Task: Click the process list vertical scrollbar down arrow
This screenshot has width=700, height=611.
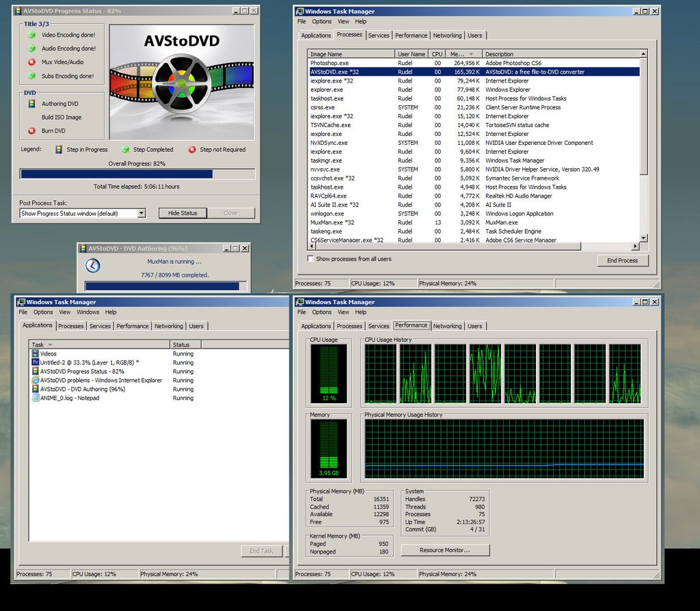Action: [643, 238]
